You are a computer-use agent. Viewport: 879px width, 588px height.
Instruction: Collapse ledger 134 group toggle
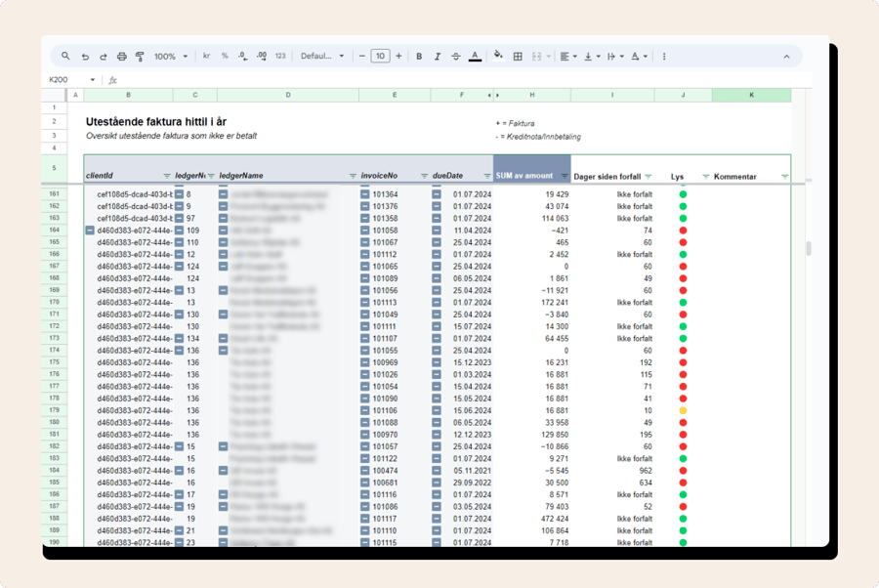tap(179, 339)
